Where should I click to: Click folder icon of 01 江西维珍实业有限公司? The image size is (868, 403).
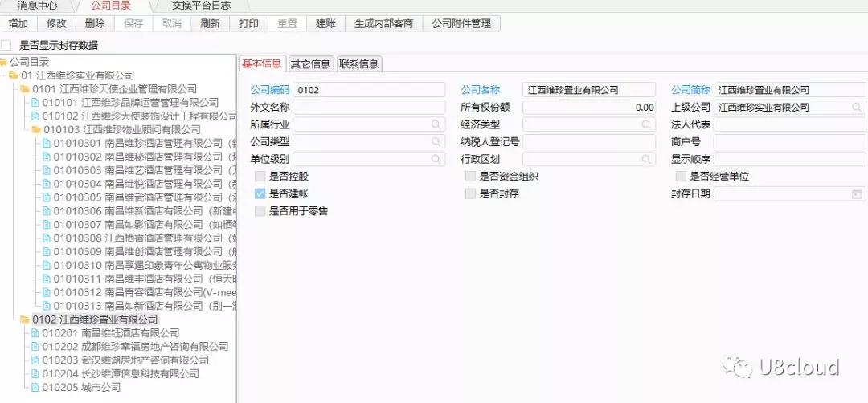coord(14,75)
